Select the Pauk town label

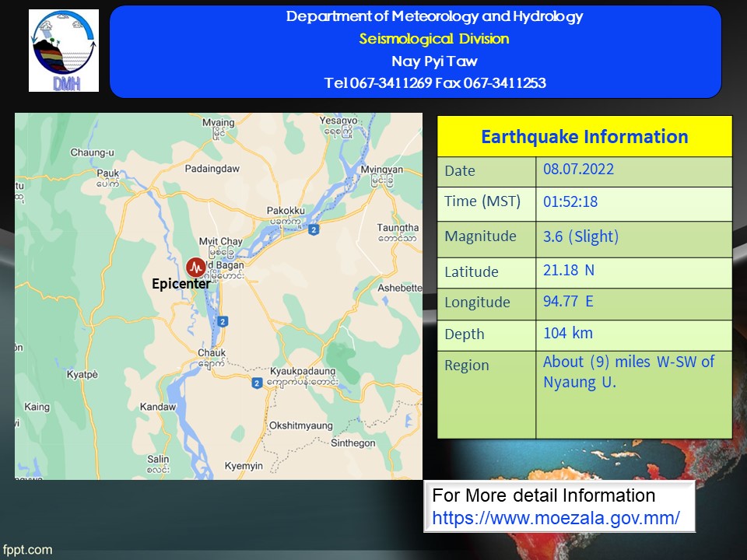(107, 173)
